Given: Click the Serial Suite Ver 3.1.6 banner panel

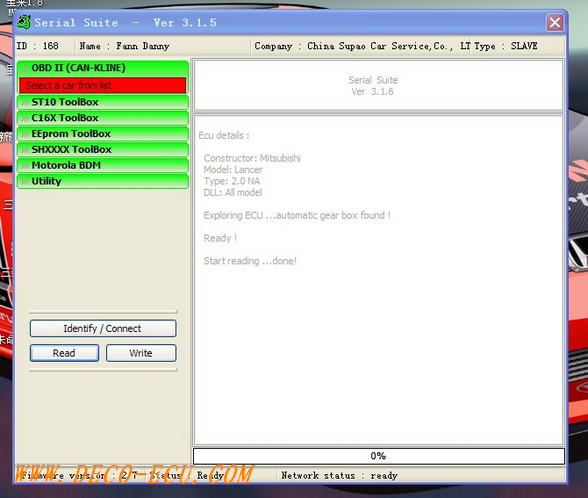Looking at the screenshot, I should coord(379,85).
